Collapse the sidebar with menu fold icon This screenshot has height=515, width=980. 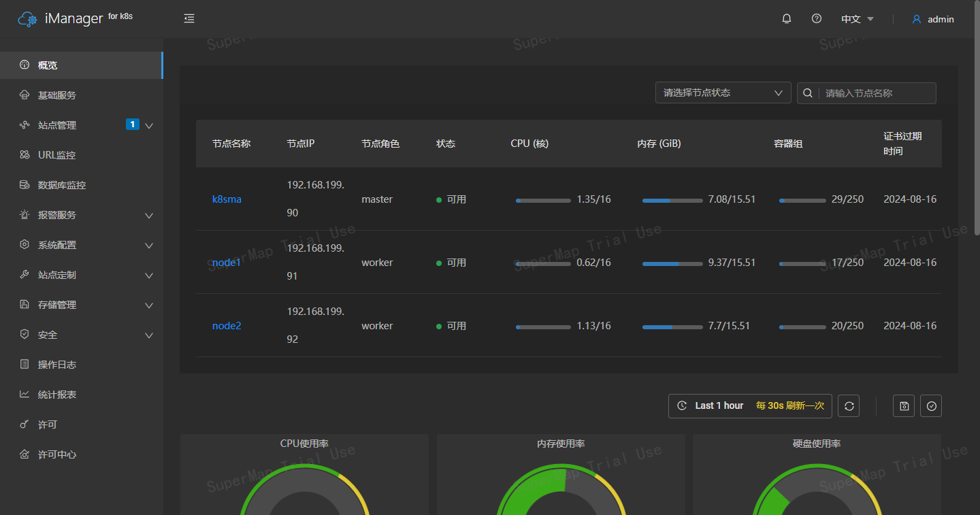(189, 19)
